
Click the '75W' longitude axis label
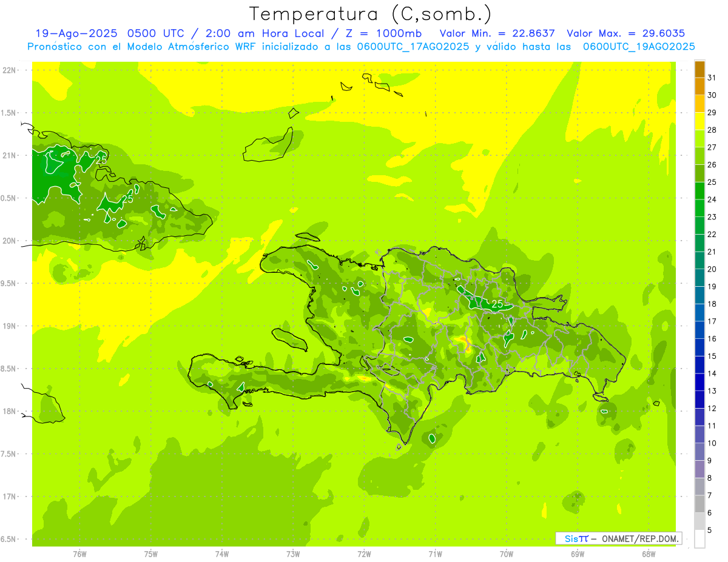[x=151, y=554]
